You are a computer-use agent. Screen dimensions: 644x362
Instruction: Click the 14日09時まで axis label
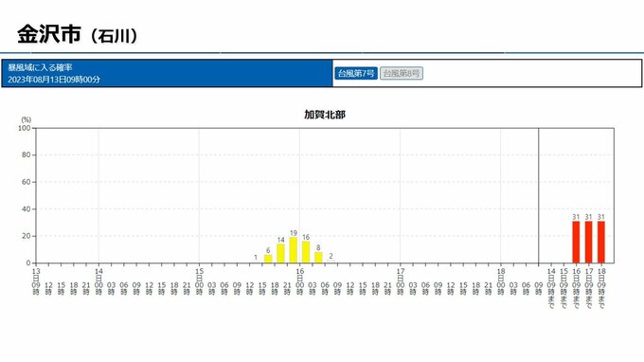pyautogui.click(x=551, y=288)
